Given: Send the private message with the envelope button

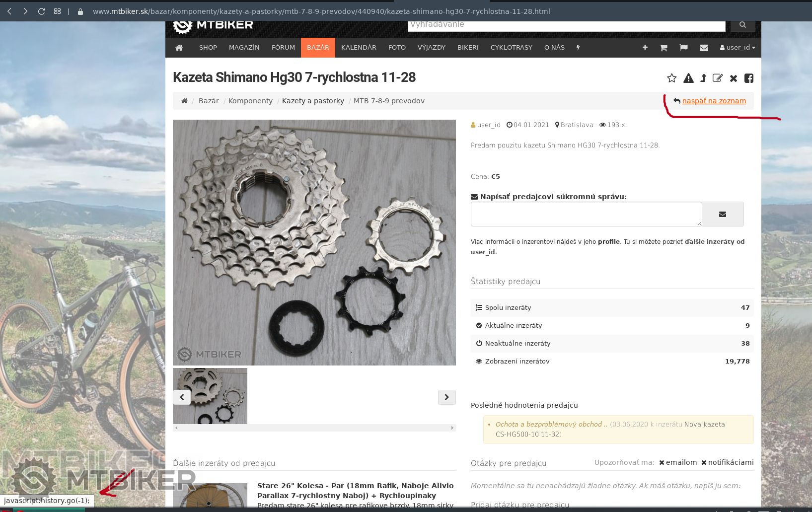Looking at the screenshot, I should (723, 214).
